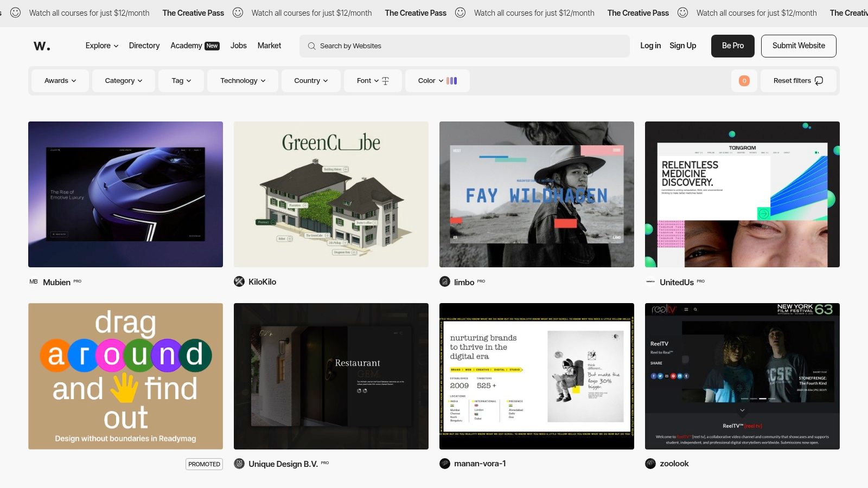The image size is (868, 488).
Task: Click the PROMOTED label on the Readymag card
Action: tap(204, 464)
